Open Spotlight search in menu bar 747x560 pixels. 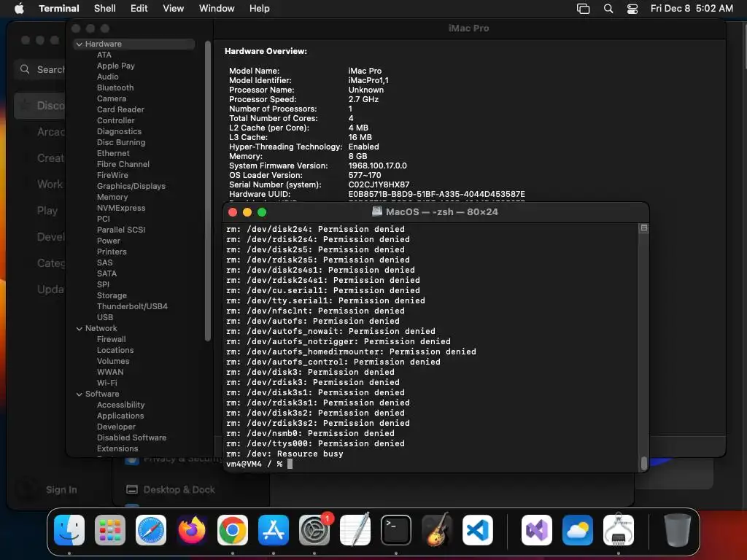click(x=608, y=8)
